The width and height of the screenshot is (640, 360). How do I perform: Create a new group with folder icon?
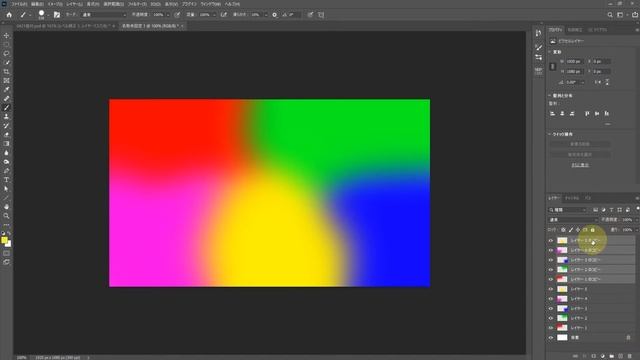click(x=611, y=356)
